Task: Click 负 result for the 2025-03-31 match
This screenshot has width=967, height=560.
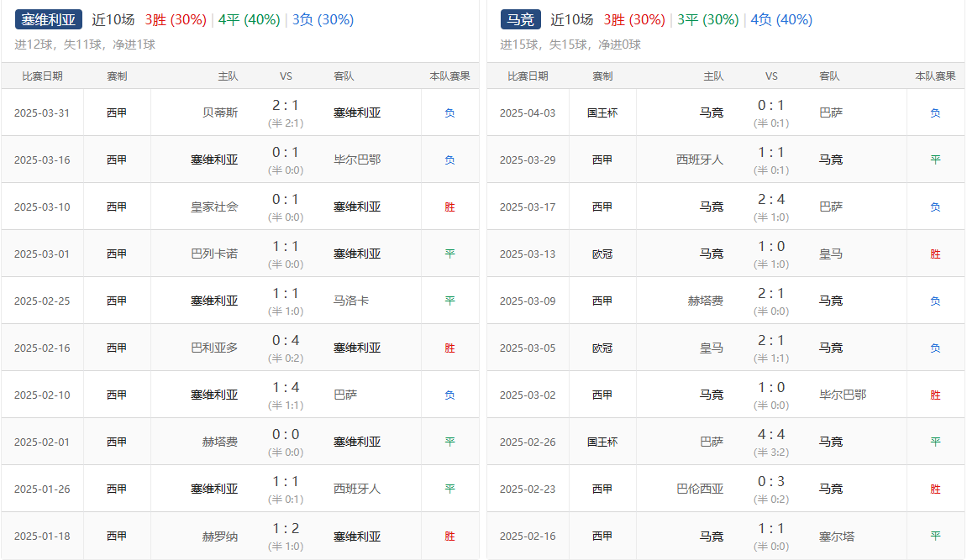Action: (x=449, y=113)
